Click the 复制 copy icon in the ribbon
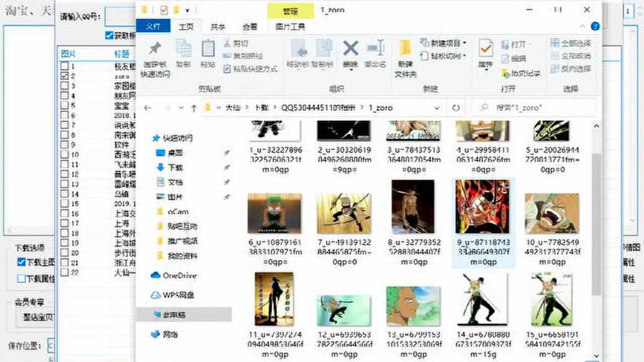 click(183, 48)
